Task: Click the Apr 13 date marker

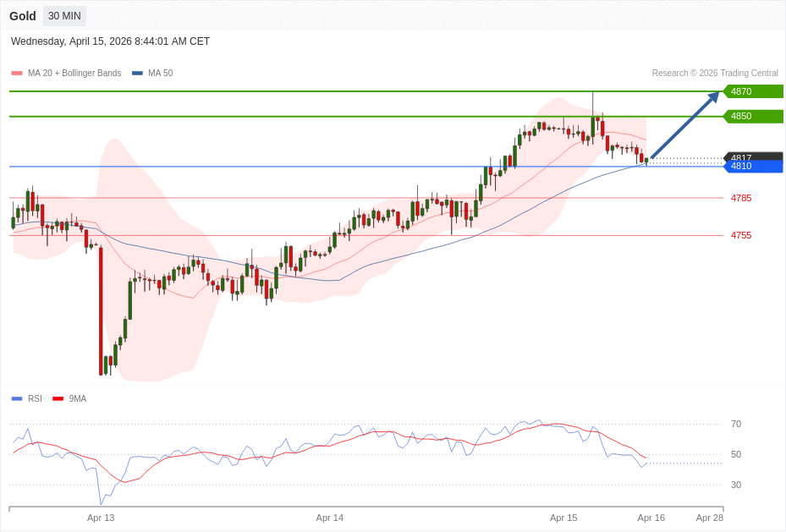Action: 101,518
